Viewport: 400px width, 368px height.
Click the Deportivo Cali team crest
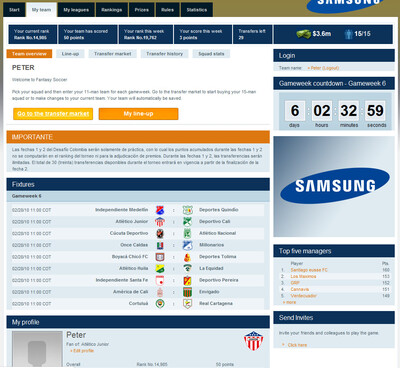(x=188, y=222)
